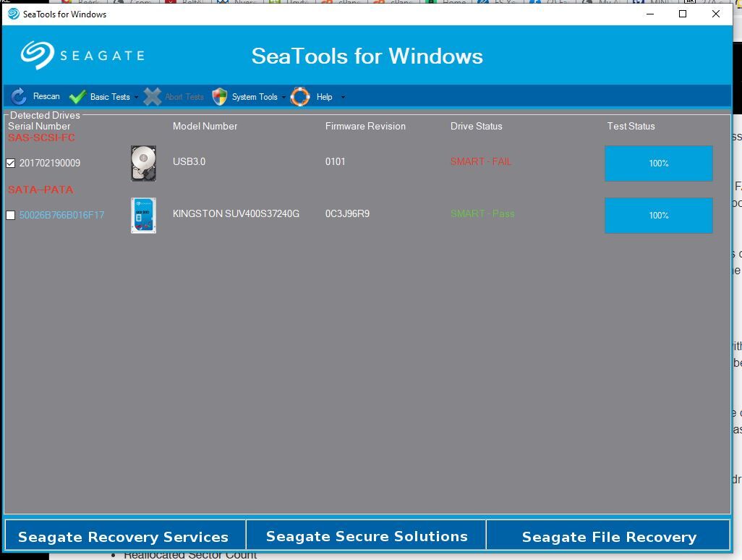
Task: Open Seagate Recovery Services
Action: pyautogui.click(x=125, y=535)
